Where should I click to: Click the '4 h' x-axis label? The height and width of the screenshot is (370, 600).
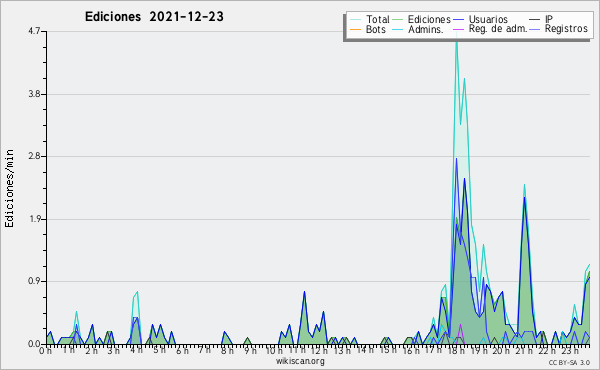point(136,350)
